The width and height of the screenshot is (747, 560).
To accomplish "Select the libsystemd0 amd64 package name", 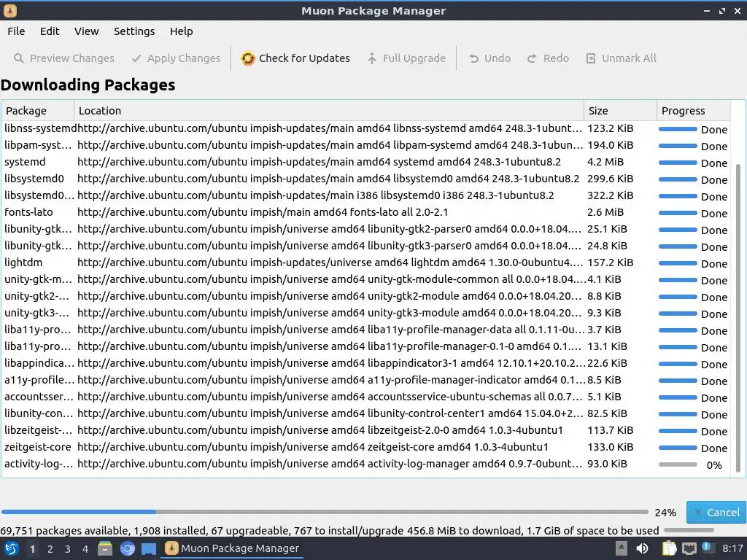I will 34,179.
